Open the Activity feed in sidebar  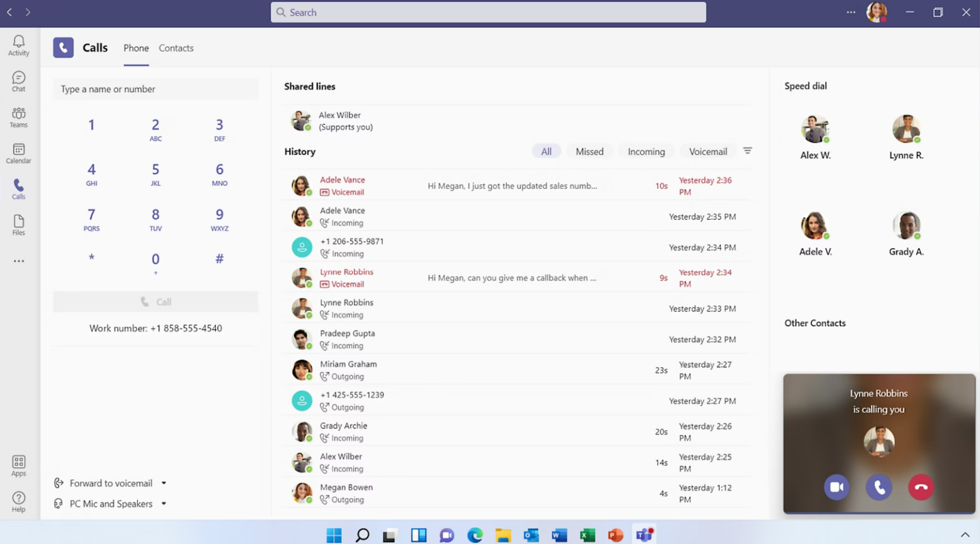tap(19, 45)
